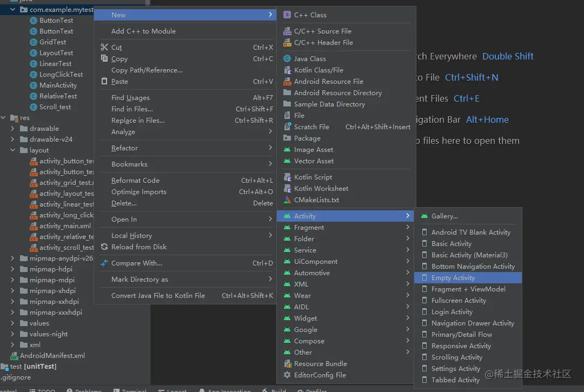Click the MainActivity class icon in tree
584x392 pixels.
[34, 85]
